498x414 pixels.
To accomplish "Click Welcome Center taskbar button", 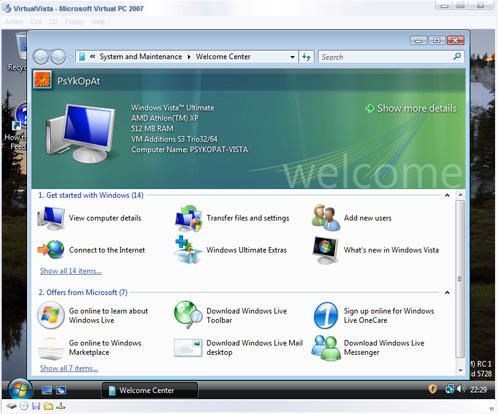I will point(150,390).
